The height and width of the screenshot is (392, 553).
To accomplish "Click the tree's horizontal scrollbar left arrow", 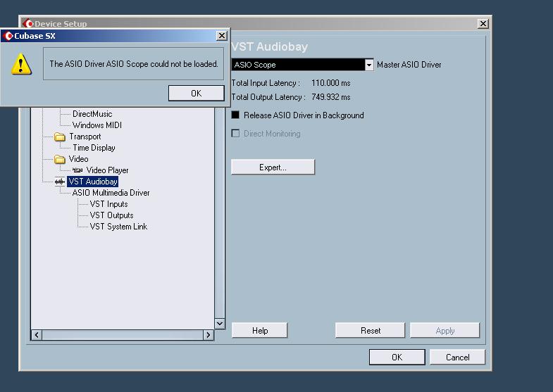I will tap(37, 335).
